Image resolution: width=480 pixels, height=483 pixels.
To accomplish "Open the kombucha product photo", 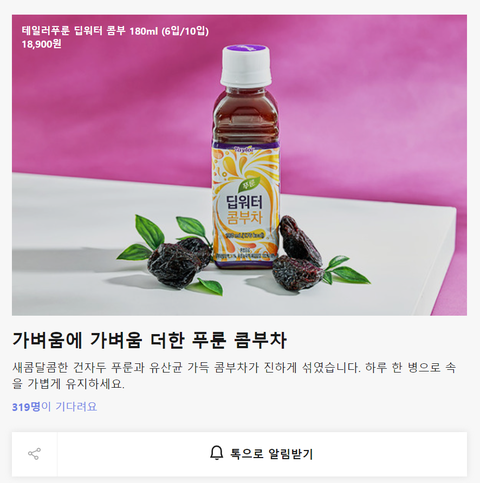I will click(x=239, y=165).
